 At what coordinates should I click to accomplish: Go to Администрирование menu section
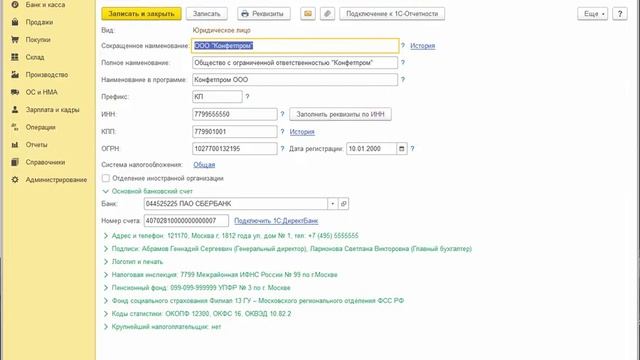click(56, 180)
